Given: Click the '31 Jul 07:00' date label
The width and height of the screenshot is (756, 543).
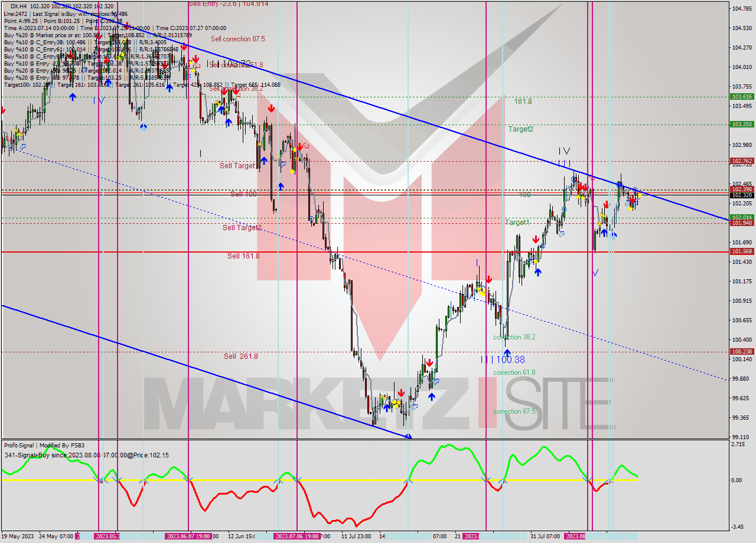Looking at the screenshot, I should 545,537.
